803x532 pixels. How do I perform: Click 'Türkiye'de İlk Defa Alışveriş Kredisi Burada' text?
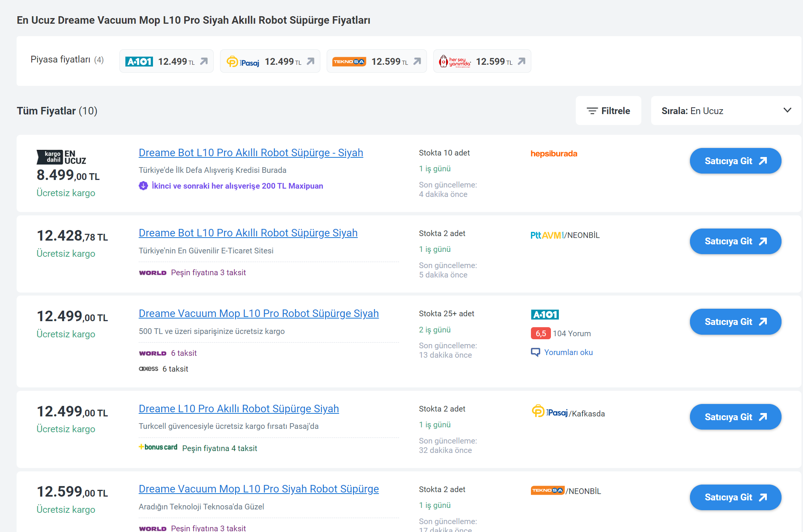coord(213,170)
